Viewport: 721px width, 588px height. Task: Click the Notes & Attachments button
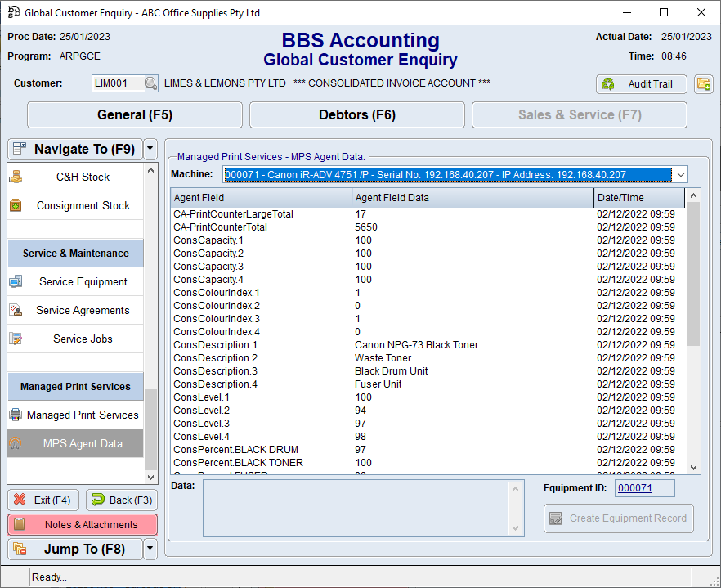coord(83,524)
